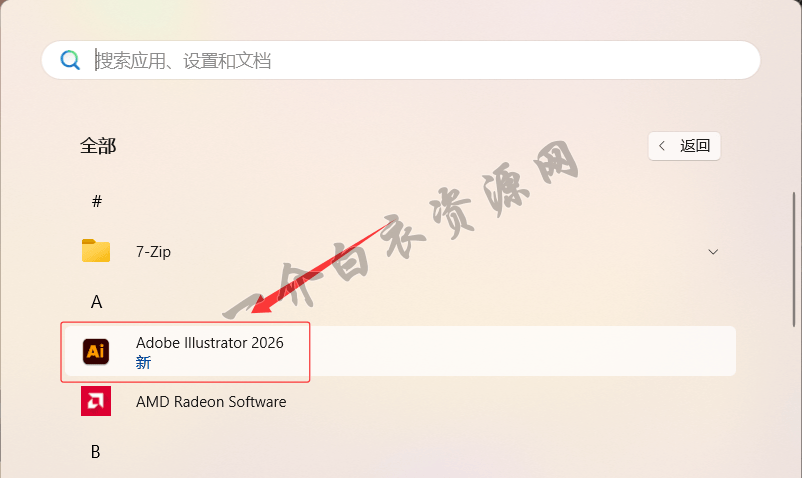Open the A letter index header
This screenshot has width=802, height=478.
tap(96, 302)
